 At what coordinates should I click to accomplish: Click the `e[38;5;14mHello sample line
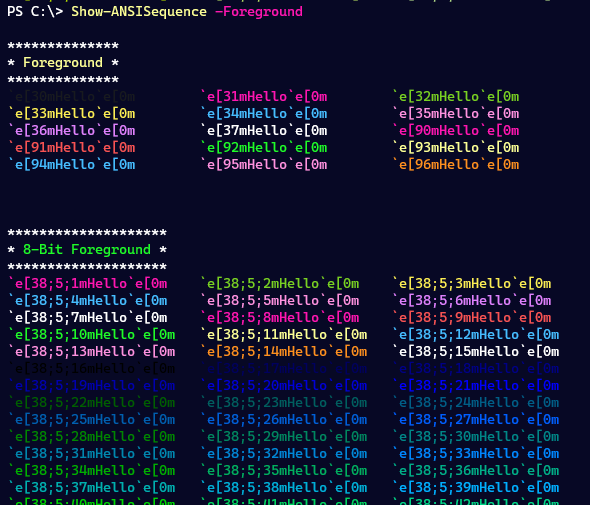point(283,351)
